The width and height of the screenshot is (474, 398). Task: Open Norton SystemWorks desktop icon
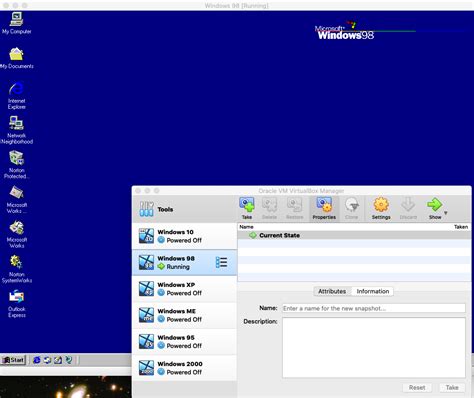click(16, 269)
